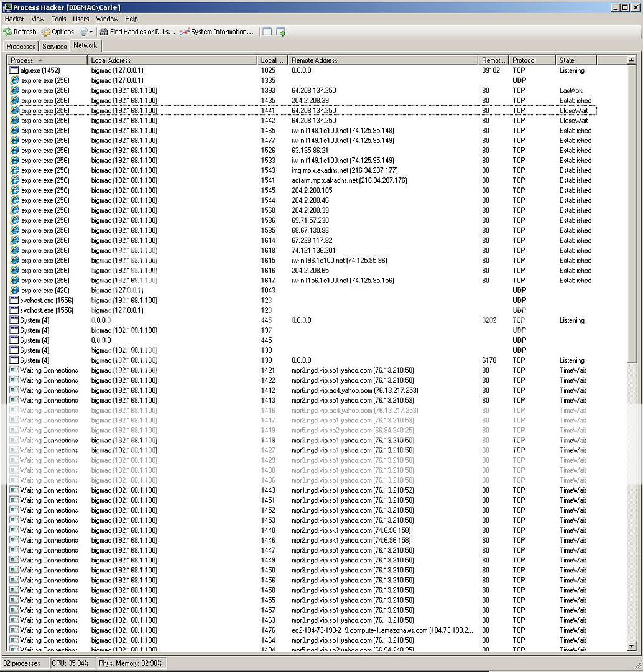Switch to the Processes tab
This screenshot has height=672, width=643.
click(x=21, y=46)
